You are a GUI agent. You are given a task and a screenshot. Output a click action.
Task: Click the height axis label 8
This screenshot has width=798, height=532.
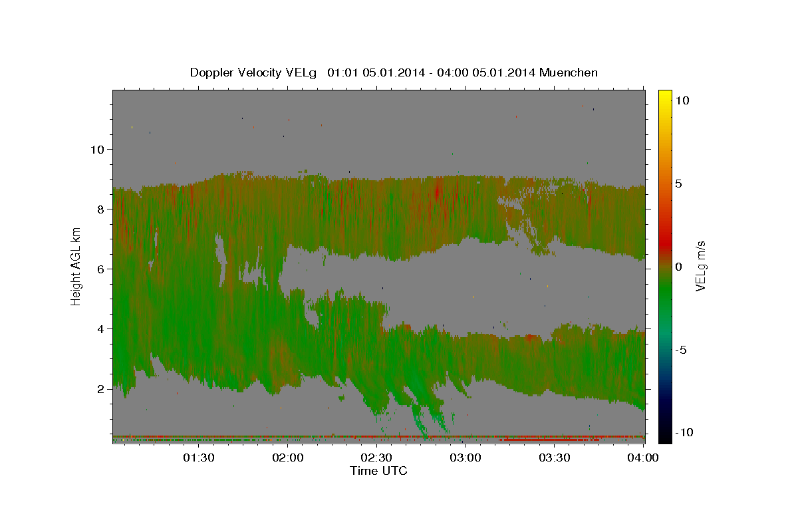[x=100, y=209]
